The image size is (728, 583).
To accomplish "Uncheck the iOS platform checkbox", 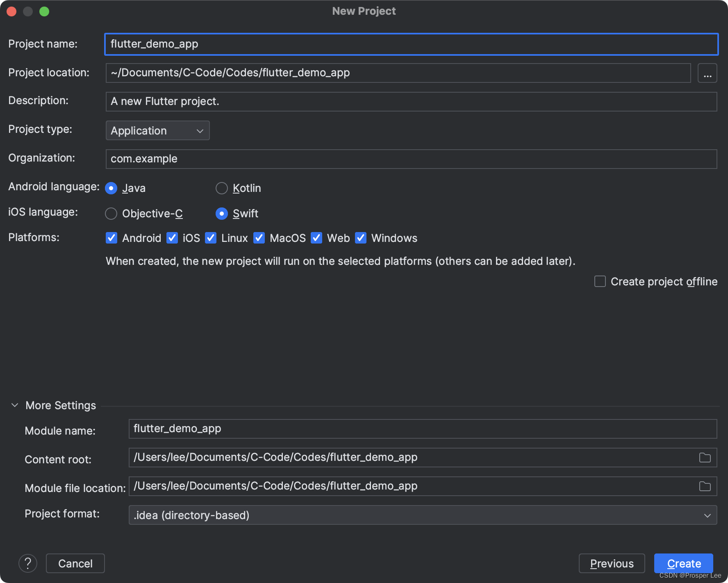I will pyautogui.click(x=172, y=238).
